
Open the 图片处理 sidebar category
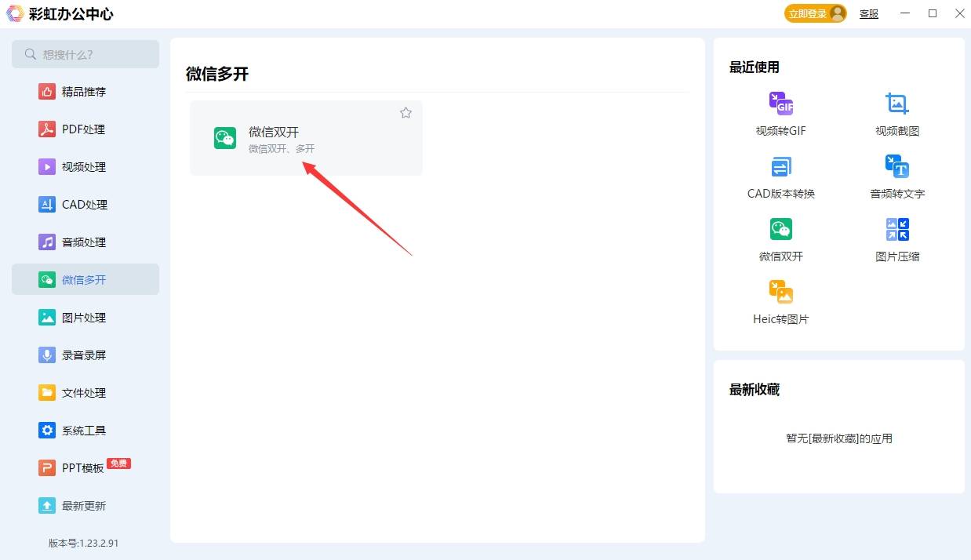84,318
